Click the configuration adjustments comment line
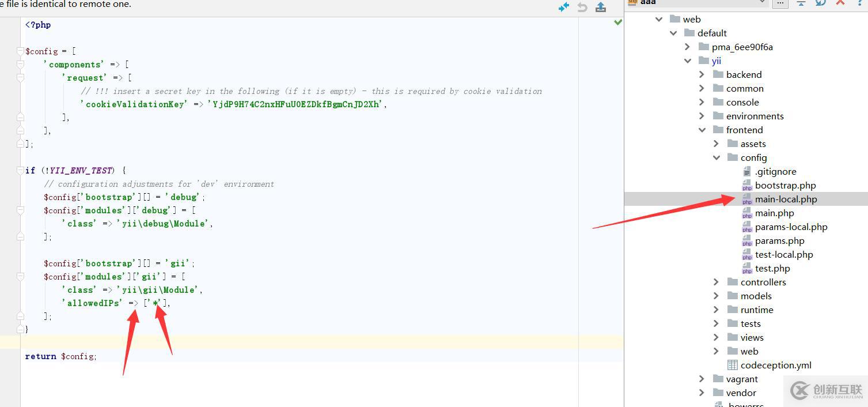This screenshot has width=868, height=407. (159, 184)
